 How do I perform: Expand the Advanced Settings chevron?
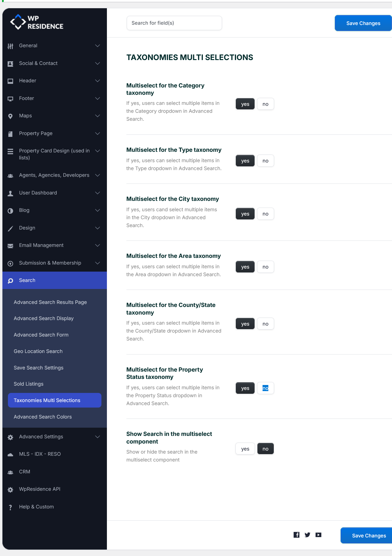97,437
